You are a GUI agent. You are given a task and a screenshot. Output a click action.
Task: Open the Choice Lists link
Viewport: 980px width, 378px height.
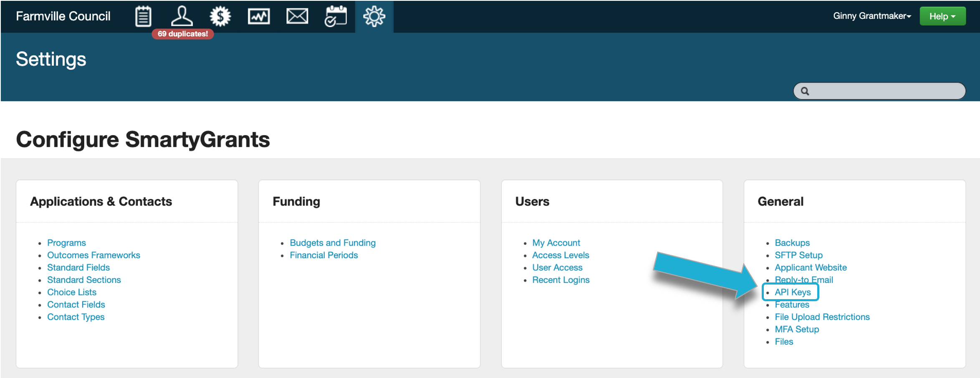(x=72, y=292)
